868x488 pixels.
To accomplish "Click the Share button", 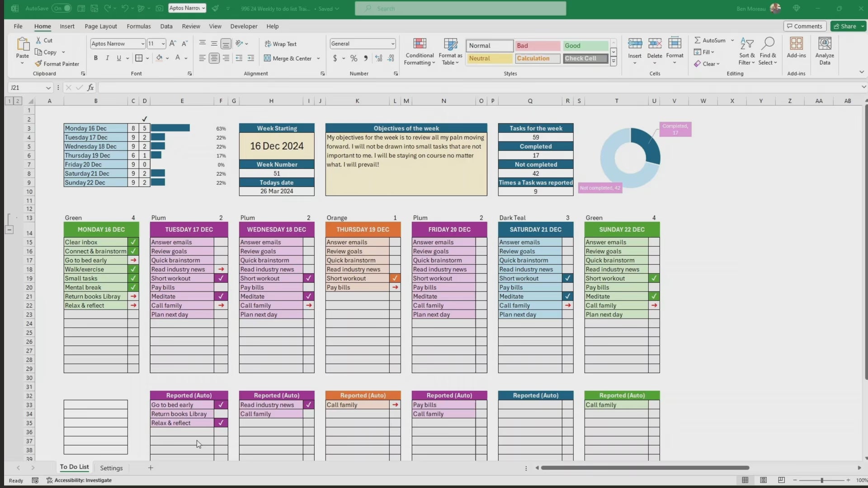I will coord(844,26).
